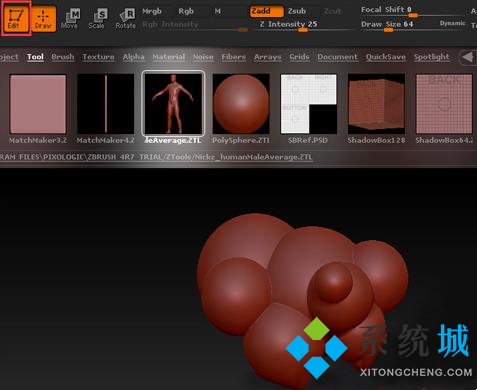
Task: Activate the Draw mode button
Action: [x=43, y=18]
